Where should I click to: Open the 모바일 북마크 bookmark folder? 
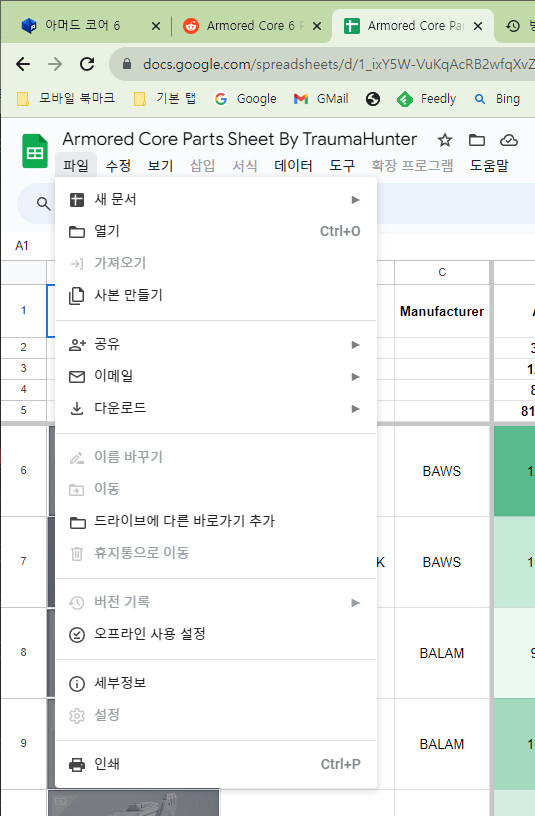(66, 98)
